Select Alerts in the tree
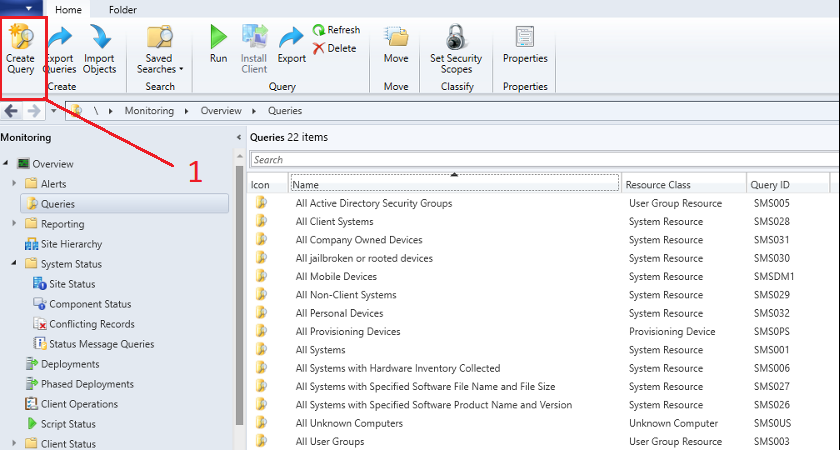 coord(54,184)
